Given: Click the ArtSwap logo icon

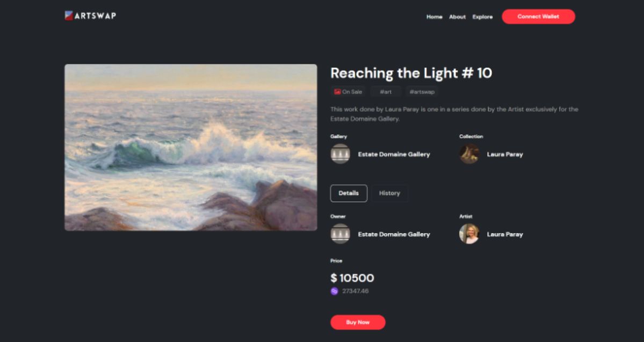Looking at the screenshot, I should point(69,16).
